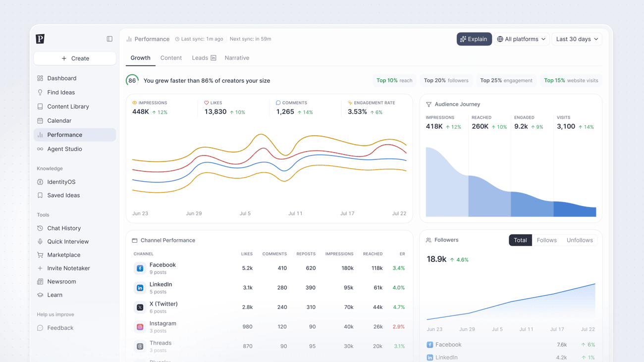Screen dimensions: 644x362
Task: Click the 86 percentile score ring
Action: pos(132,81)
